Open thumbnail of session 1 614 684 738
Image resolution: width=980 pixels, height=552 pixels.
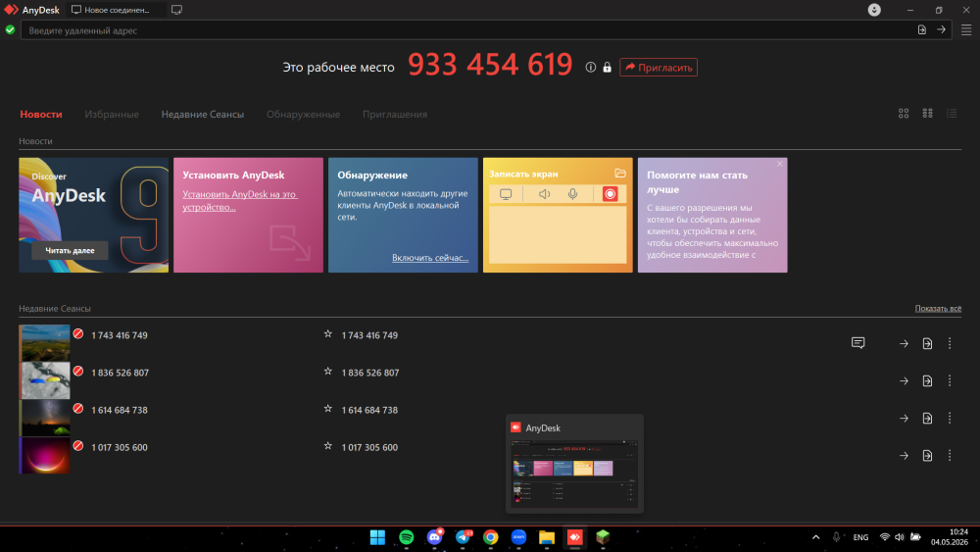[x=44, y=418]
